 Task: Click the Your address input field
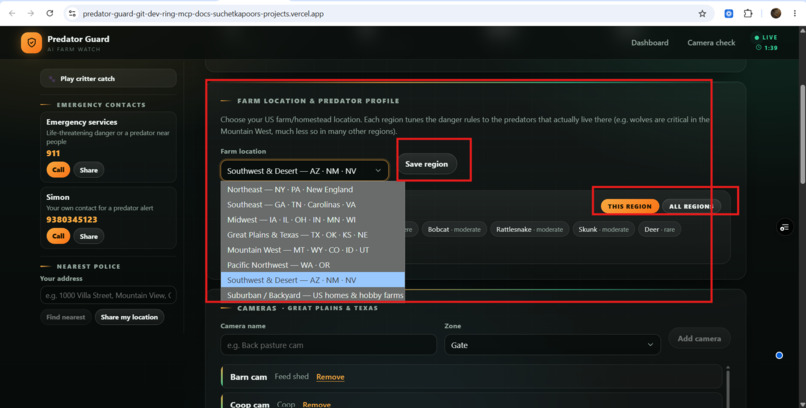pyautogui.click(x=108, y=295)
